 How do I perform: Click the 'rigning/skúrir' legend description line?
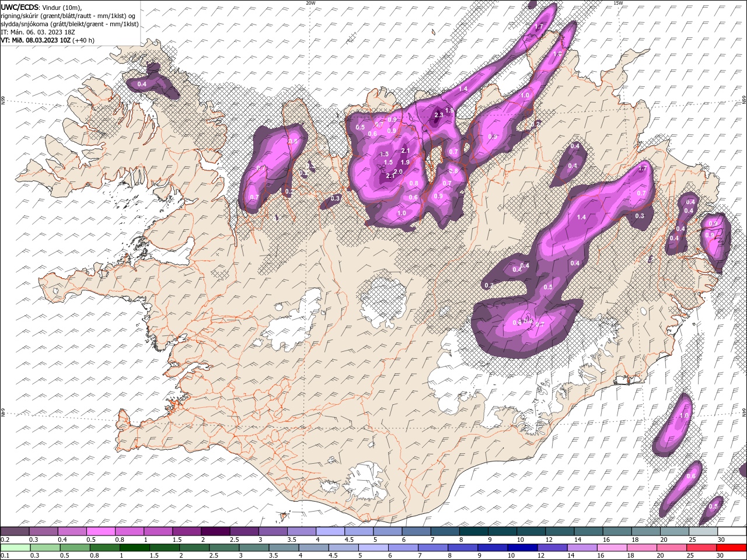[68, 15]
